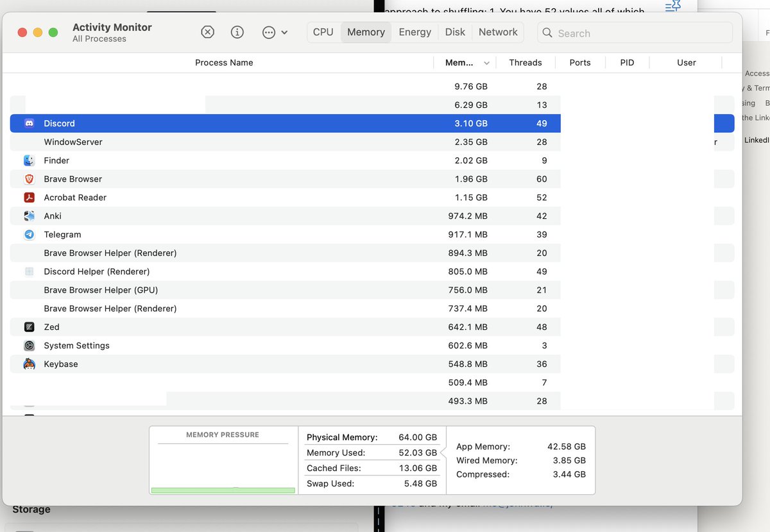
Task: Toggle Memory column sort chevron
Action: (486, 63)
